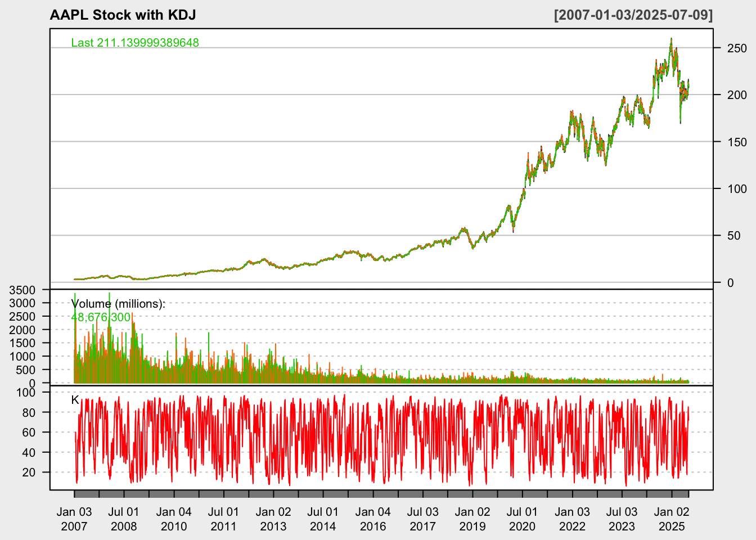Screen dimensions: 756x540
Task: Select the "Volume (millions):" panel label
Action: pos(118,304)
